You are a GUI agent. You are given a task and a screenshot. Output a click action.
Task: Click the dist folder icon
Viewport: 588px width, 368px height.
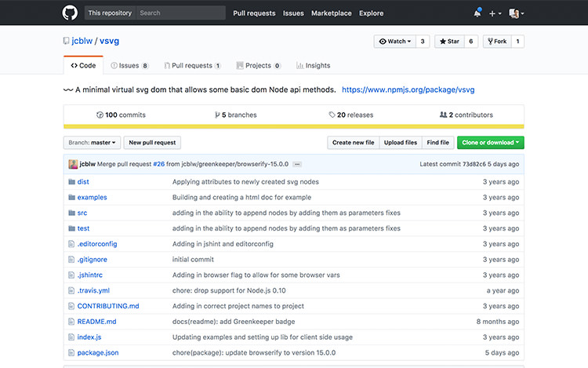[x=71, y=181]
